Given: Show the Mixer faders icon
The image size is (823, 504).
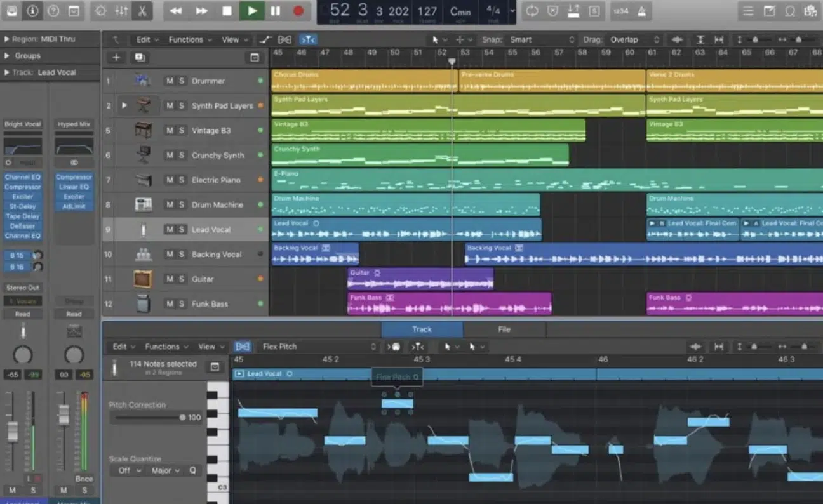Looking at the screenshot, I should [x=121, y=11].
